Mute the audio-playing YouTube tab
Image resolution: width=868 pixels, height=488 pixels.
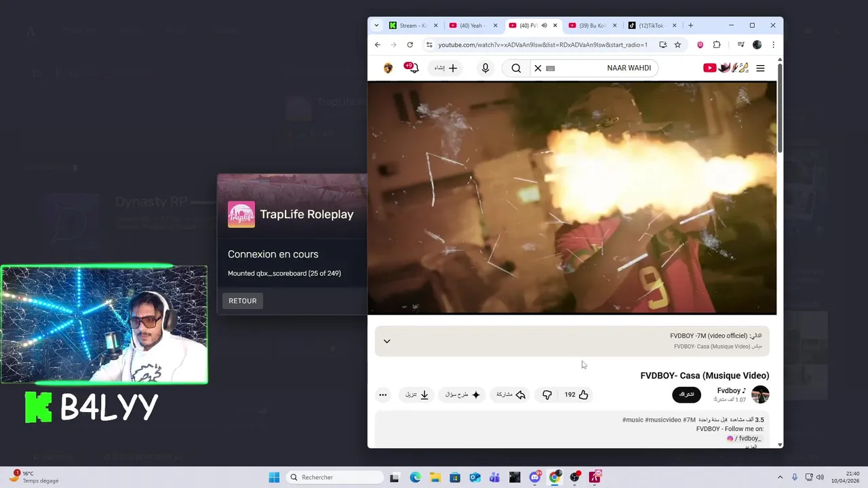click(x=544, y=26)
